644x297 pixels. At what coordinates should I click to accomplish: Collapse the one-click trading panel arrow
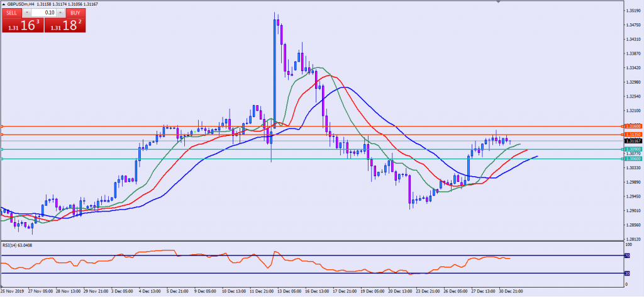3,4
